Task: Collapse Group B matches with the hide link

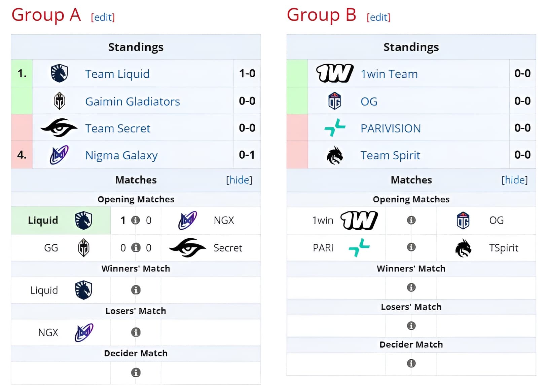Action: (514, 180)
